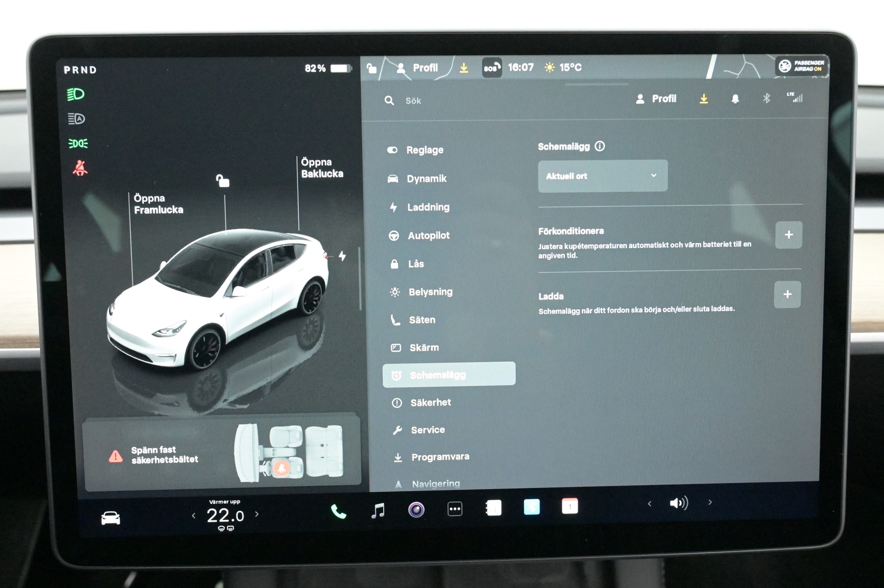Tap the car controls icon
This screenshot has width=884, height=588.
[110, 518]
